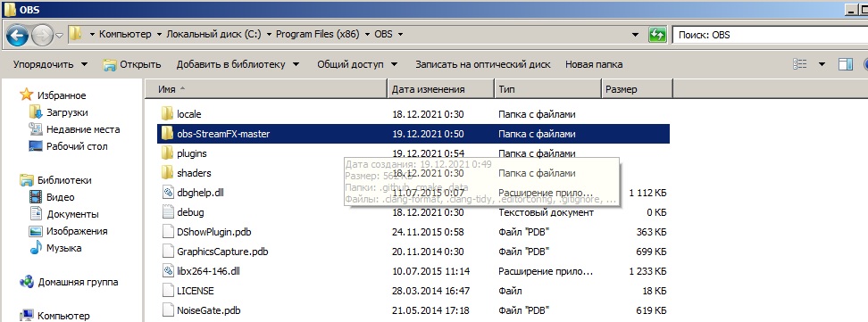
Task: Click the shaders folder icon
Action: click(167, 173)
